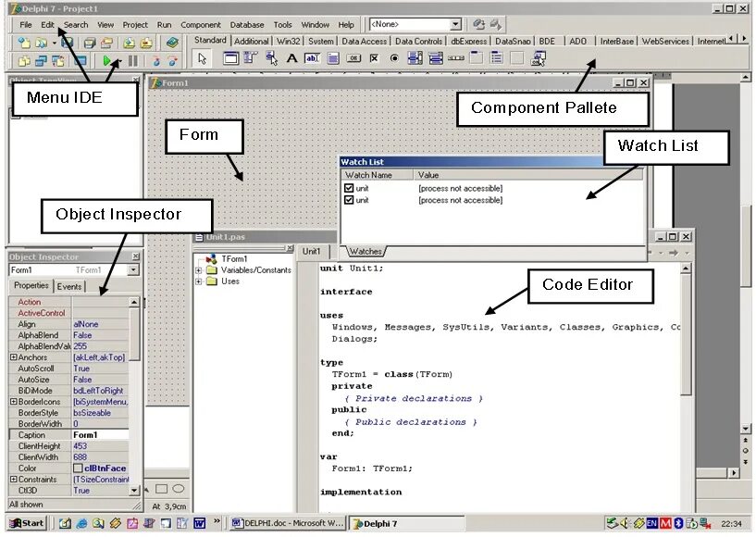The height and width of the screenshot is (537, 756).
Task: Select the Edit component icon
Action: pos(312,58)
